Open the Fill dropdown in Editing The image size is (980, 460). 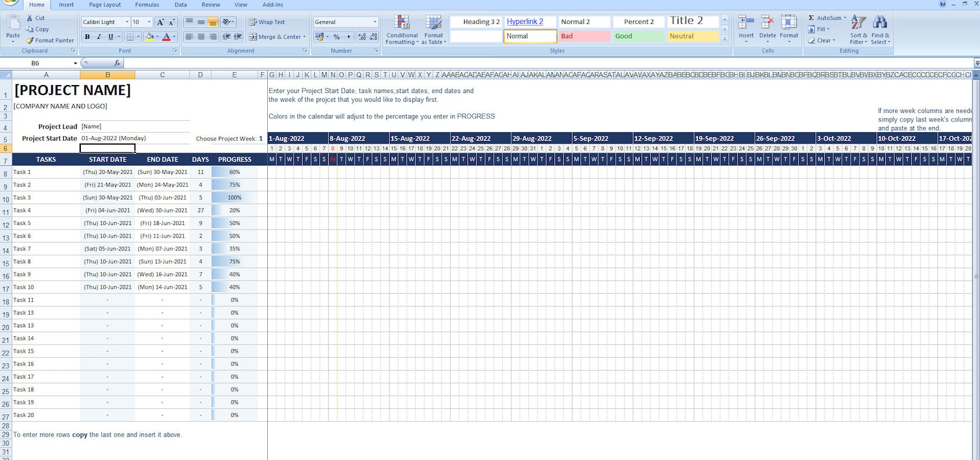820,29
